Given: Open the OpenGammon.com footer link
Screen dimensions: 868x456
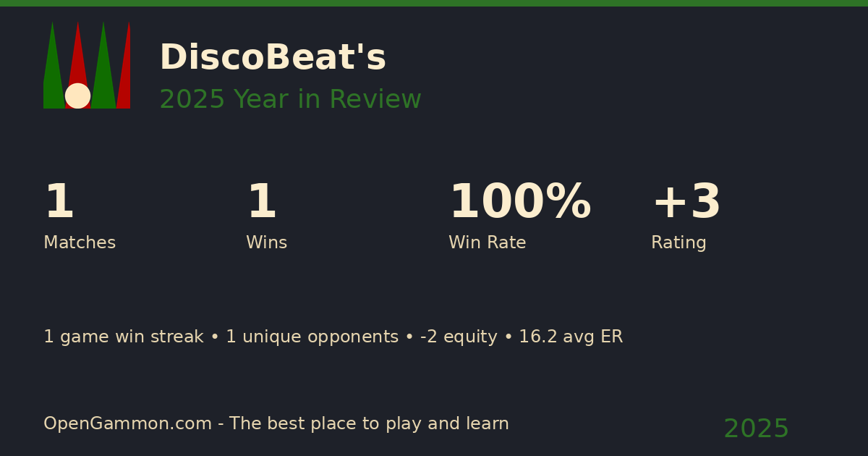Looking at the screenshot, I should 127,424.
